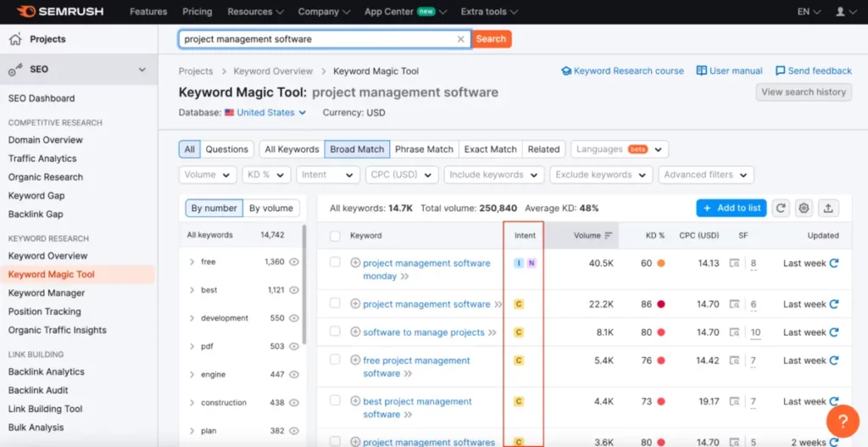Click the Projects home icon
This screenshot has height=447, width=868.
(x=15, y=39)
